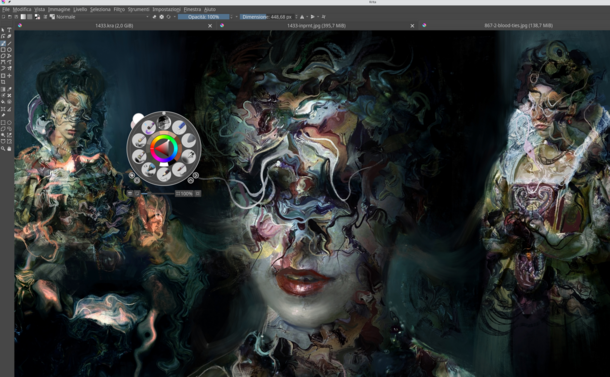This screenshot has width=610, height=377.
Task: Select the Freehand Brush tool
Action: 3,43
